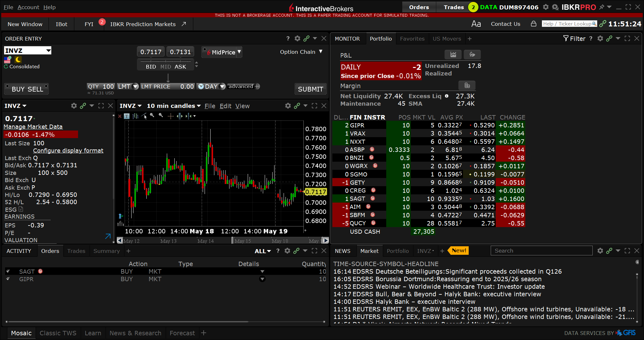This screenshot has width=644, height=340.
Task: Click the expand time axis chart icon
Action: coord(179,116)
